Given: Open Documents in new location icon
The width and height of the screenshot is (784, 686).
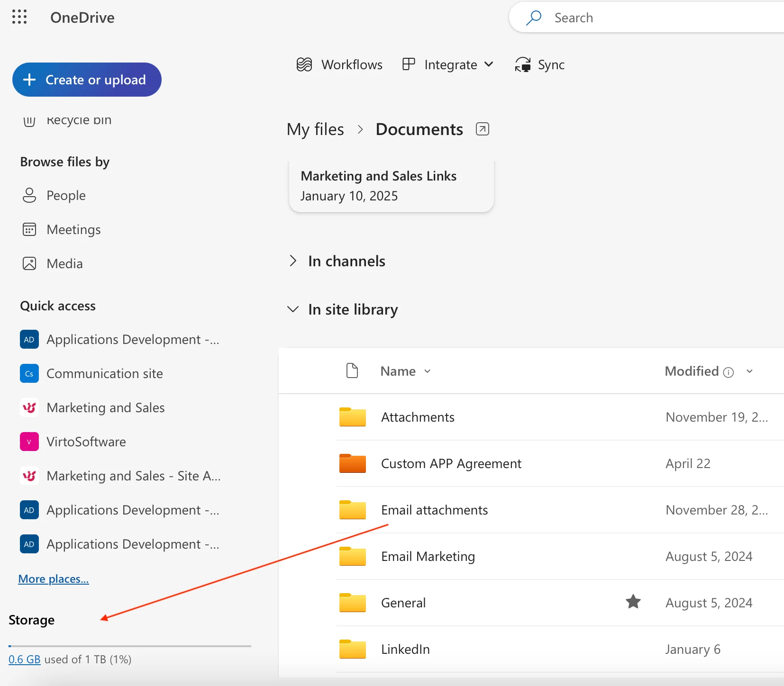Looking at the screenshot, I should pyautogui.click(x=482, y=129).
